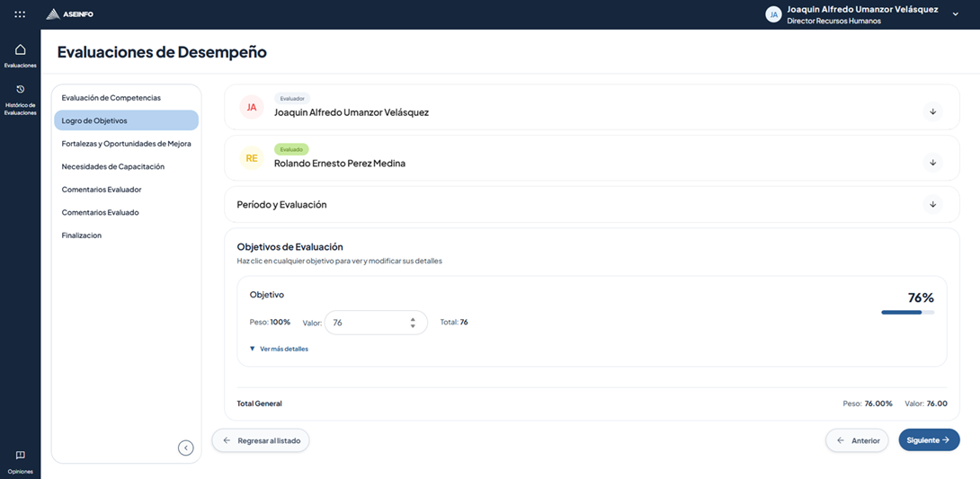
Task: Click the Objetivos de Evaluación heading
Action: click(290, 246)
